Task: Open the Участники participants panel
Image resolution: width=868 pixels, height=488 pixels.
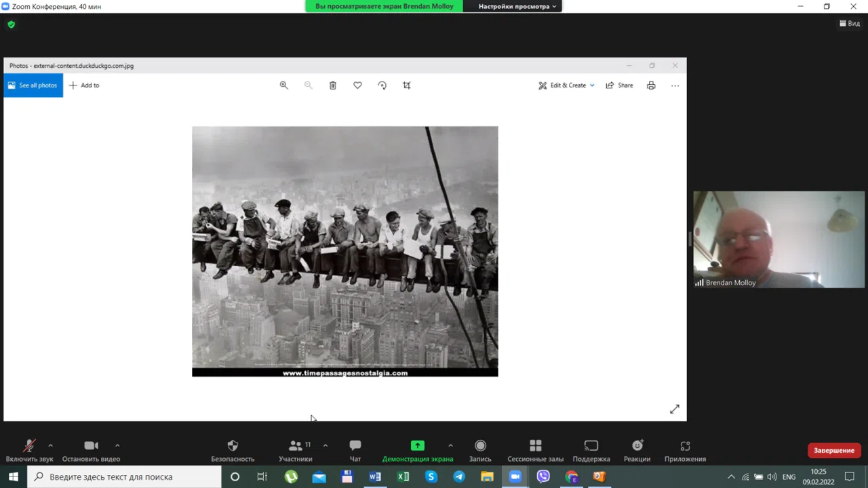Action: coord(296,451)
